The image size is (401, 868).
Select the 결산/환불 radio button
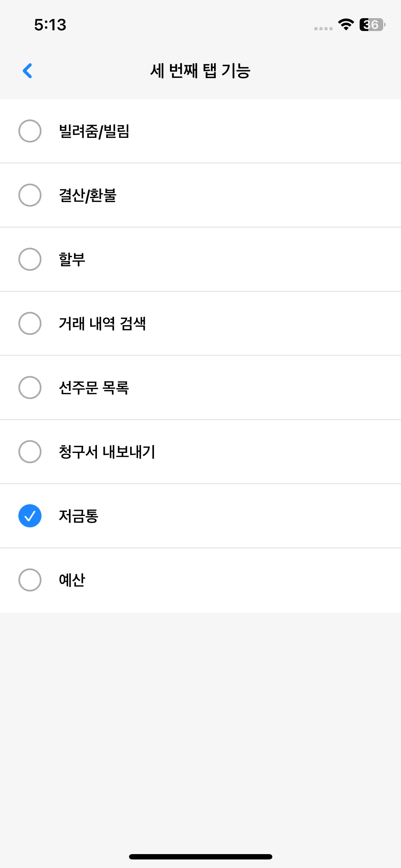pos(30,195)
